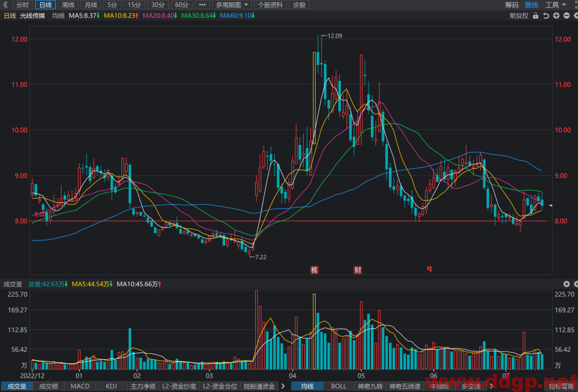Click volume MA5:44.54万 value
Image resolution: width=578 pixels, height=392 pixels.
[x=92, y=284]
